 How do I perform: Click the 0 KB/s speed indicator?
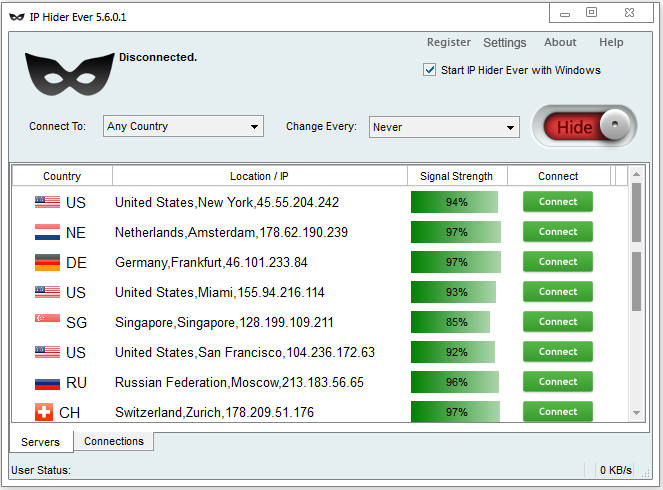coord(616,470)
